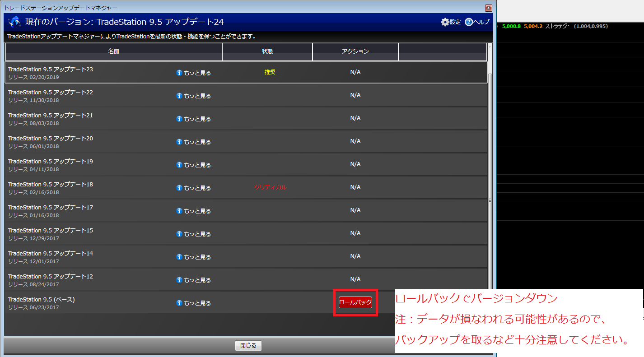Select the TradeStation 9.5 アップデート17 row title
644x357 pixels.
coord(51,207)
